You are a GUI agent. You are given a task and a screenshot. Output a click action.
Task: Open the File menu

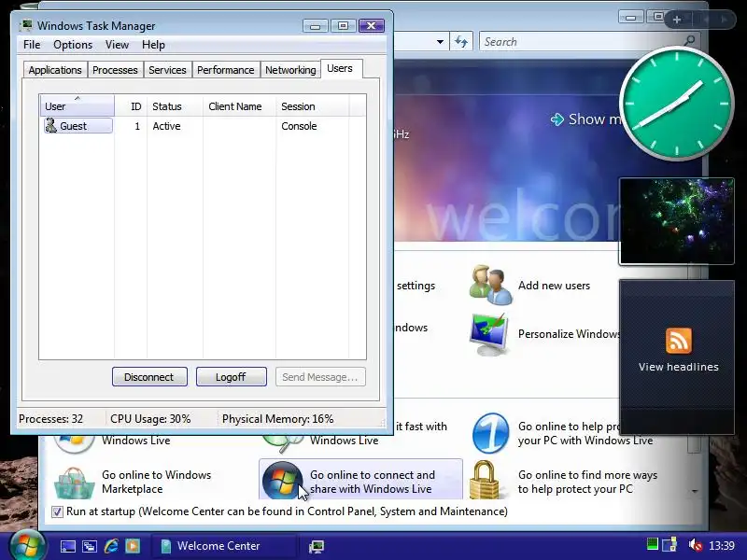(32, 45)
